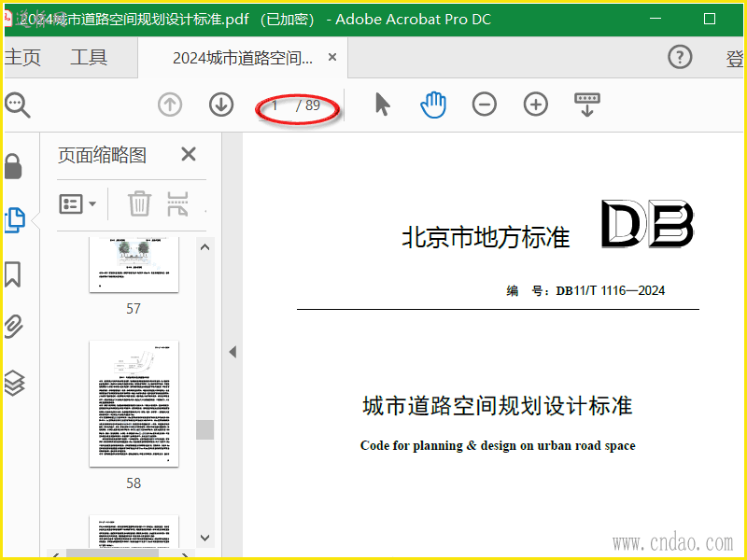Activate the hand pan tool
Image resolution: width=747 pixels, height=560 pixels.
pyautogui.click(x=433, y=105)
